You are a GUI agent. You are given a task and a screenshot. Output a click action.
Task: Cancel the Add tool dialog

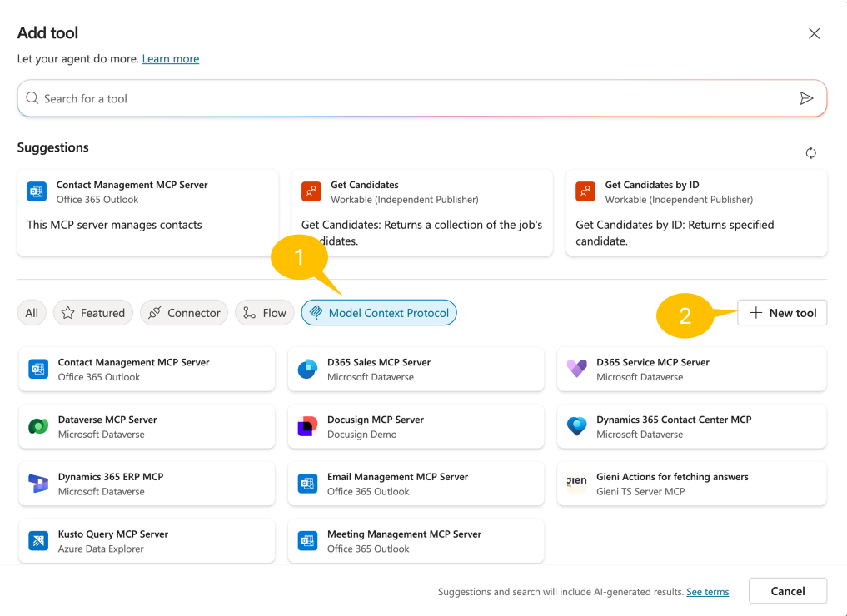(x=788, y=591)
